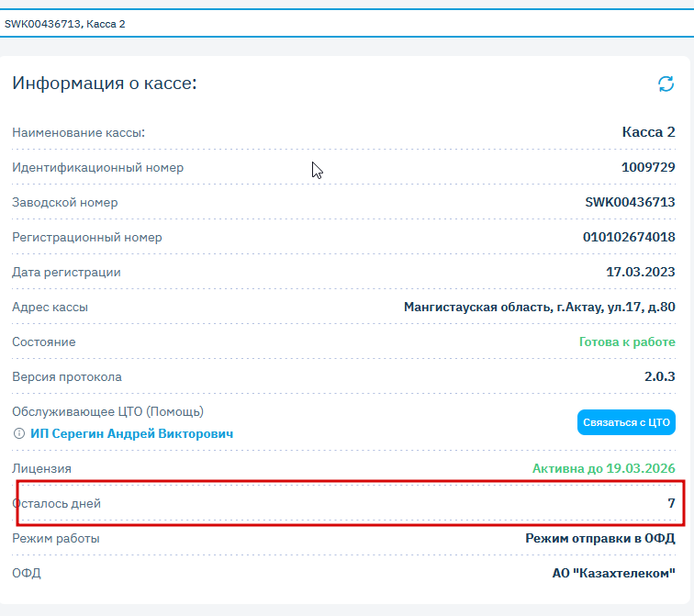Click the Связаться с ЦТО button
The width and height of the screenshot is (694, 616).
pos(626,422)
